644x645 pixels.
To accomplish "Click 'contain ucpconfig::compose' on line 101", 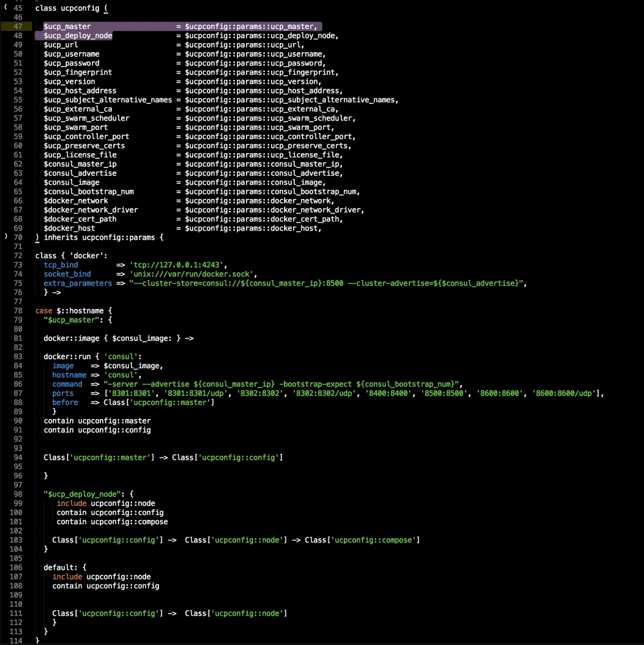I will click(112, 521).
